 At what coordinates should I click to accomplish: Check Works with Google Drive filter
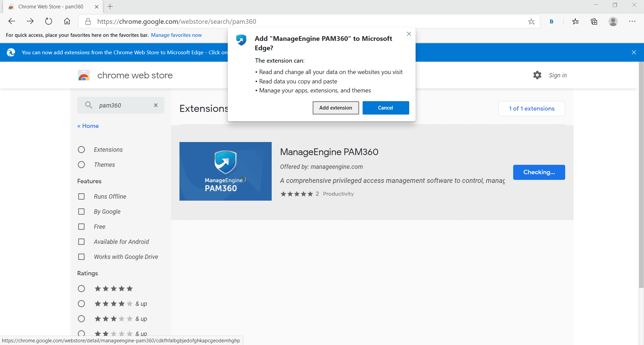tap(81, 257)
